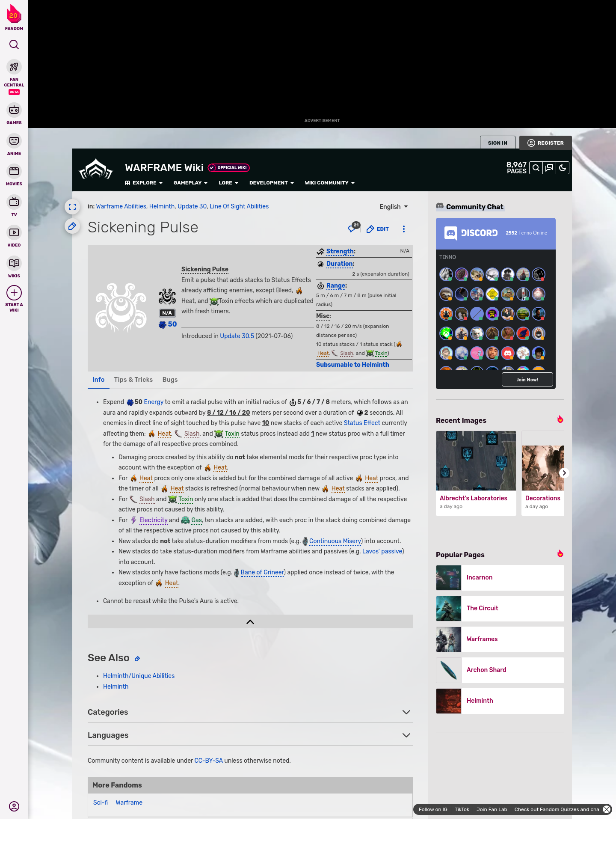Open TV section icon
Screen dimensions: 616x856
coord(14,202)
